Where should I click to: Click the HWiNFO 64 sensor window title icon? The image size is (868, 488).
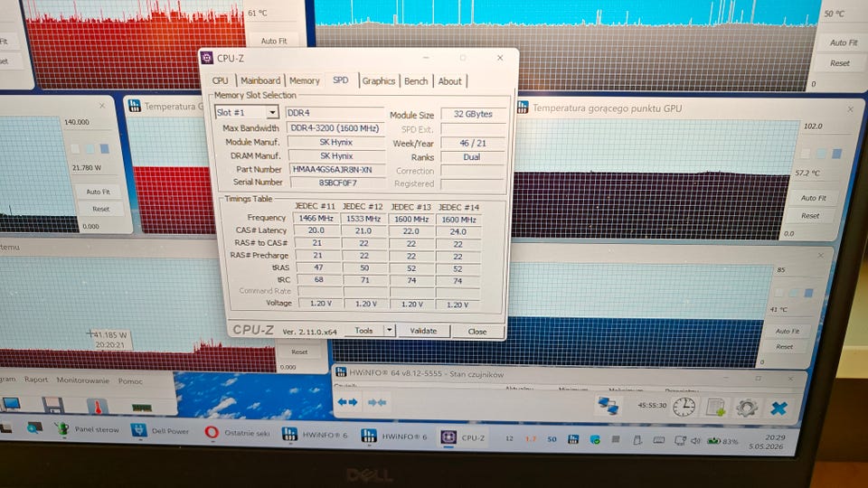341,371
